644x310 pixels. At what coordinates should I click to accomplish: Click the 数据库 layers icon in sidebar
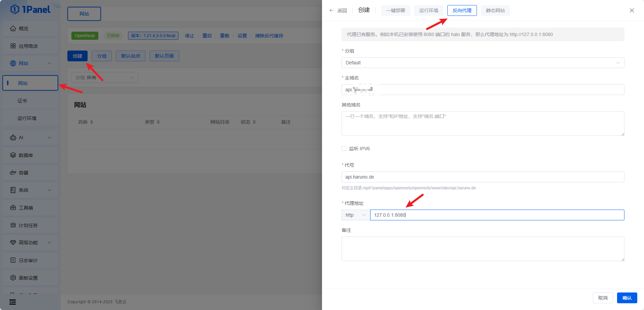pyautogui.click(x=13, y=155)
